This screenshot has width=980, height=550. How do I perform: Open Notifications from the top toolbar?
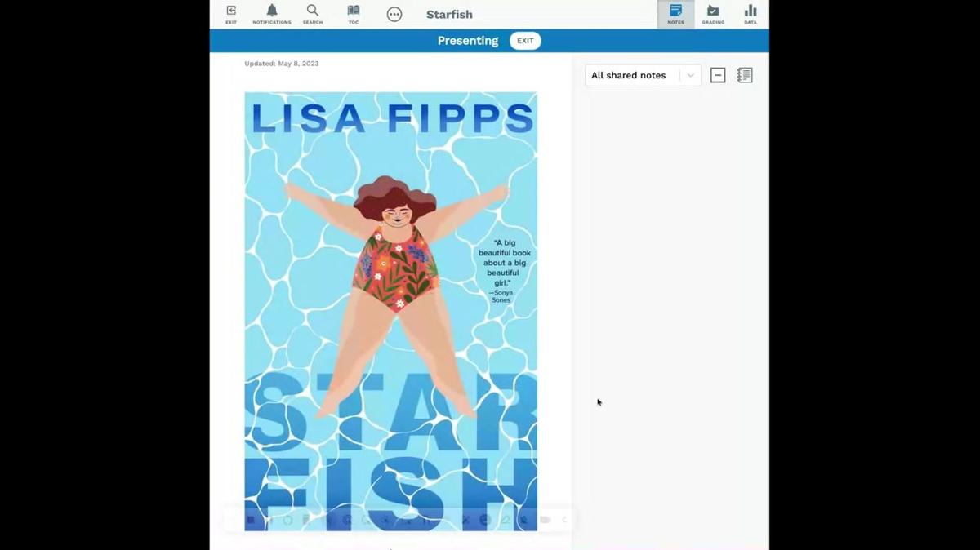(272, 12)
